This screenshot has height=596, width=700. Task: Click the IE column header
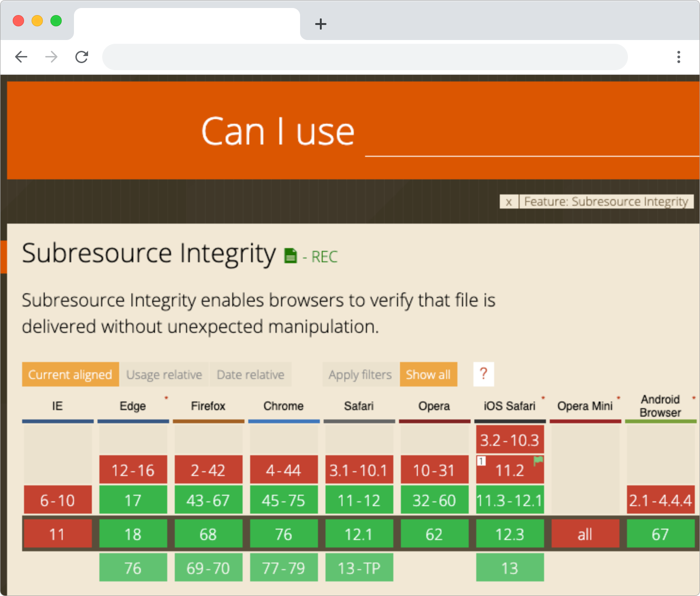tap(57, 406)
